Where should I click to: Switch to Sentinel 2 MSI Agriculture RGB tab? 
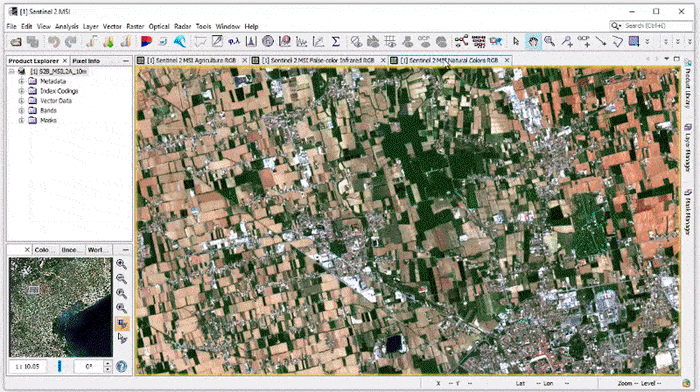tap(192, 60)
